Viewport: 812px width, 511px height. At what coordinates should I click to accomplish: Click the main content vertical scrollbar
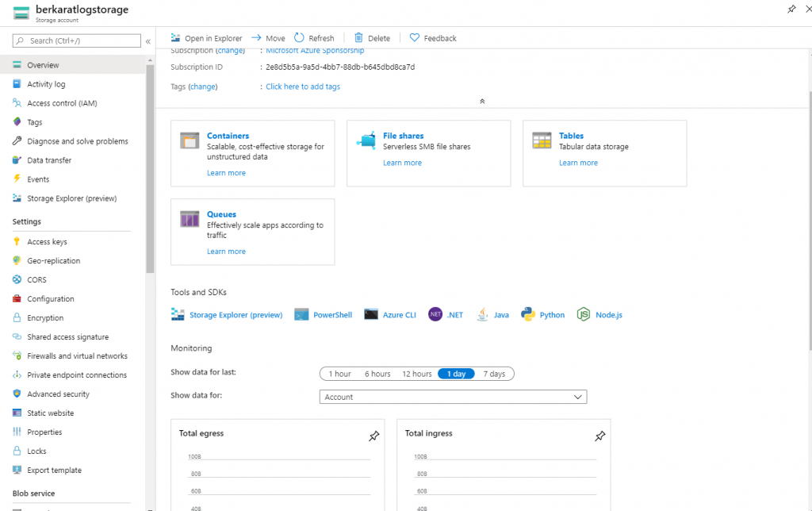pos(810,221)
